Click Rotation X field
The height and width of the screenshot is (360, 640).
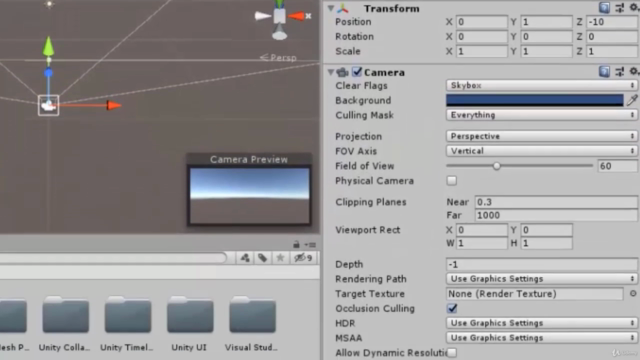pyautogui.click(x=482, y=36)
